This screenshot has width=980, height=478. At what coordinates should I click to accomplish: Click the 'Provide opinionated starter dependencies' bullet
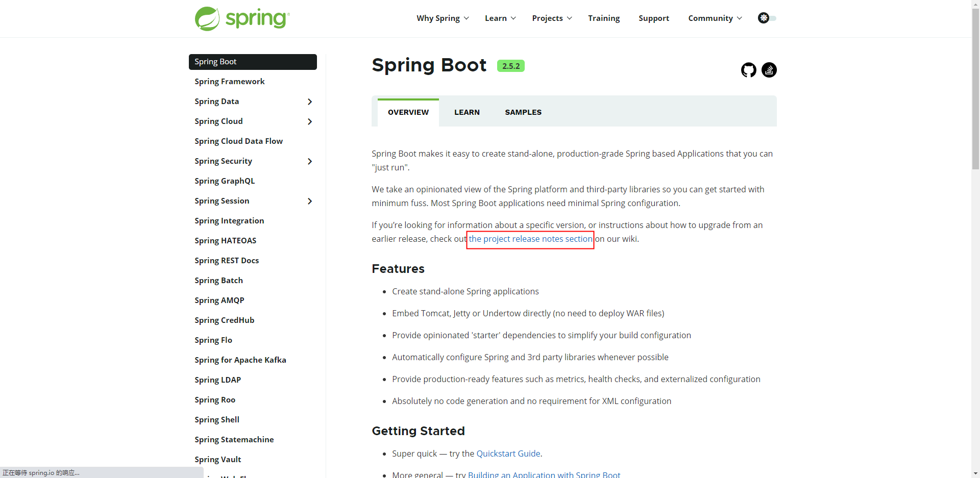tap(542, 335)
